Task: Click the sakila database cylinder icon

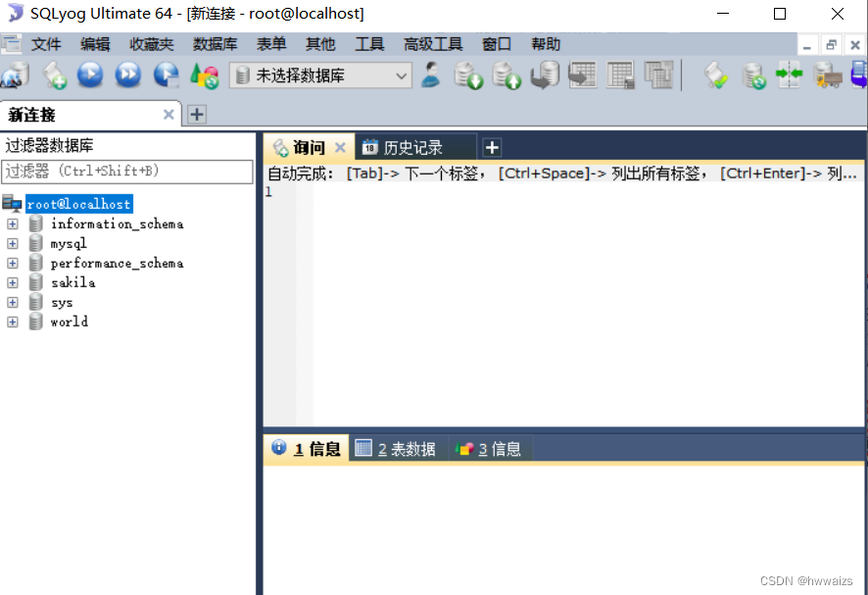Action: click(x=36, y=282)
